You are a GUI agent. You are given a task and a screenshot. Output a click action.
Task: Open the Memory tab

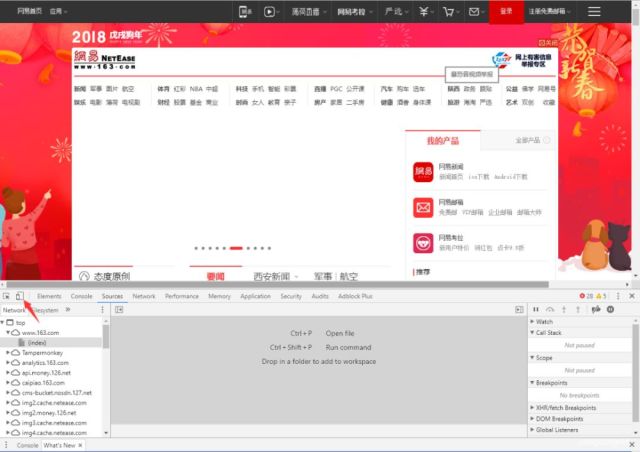(219, 296)
